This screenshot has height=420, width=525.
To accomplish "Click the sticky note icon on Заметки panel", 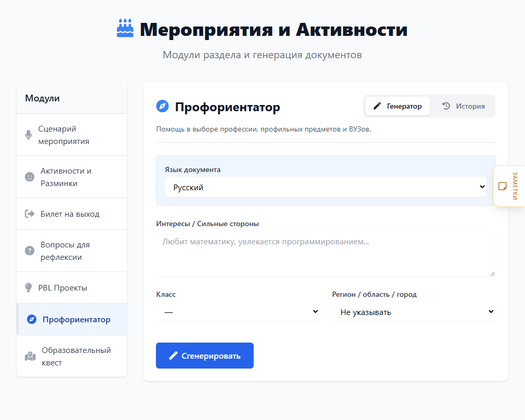I will [502, 186].
